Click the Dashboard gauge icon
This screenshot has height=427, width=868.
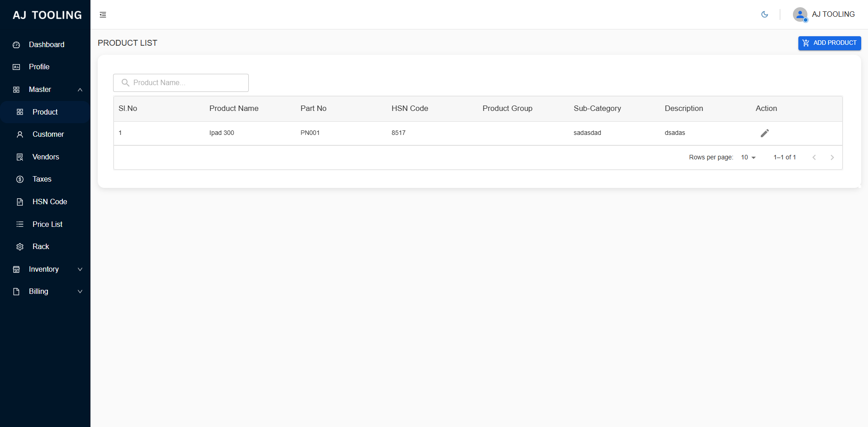coord(16,45)
